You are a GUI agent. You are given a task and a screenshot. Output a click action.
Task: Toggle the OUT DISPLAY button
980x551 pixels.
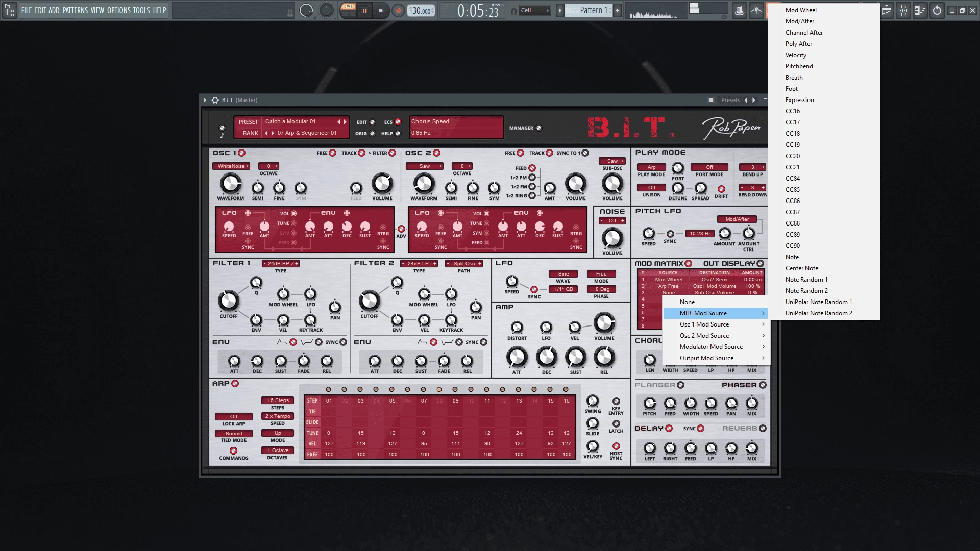761,264
